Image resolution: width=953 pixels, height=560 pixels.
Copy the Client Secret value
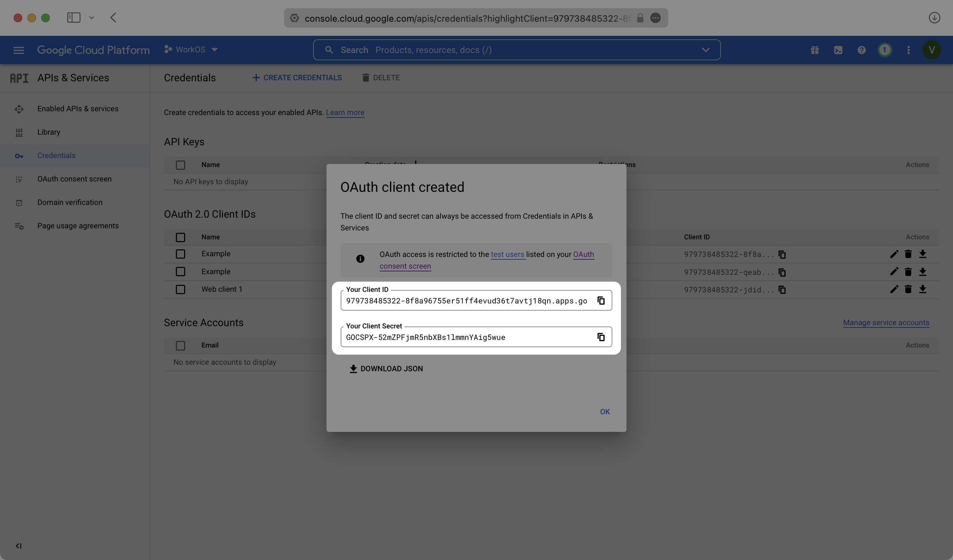tap(601, 337)
